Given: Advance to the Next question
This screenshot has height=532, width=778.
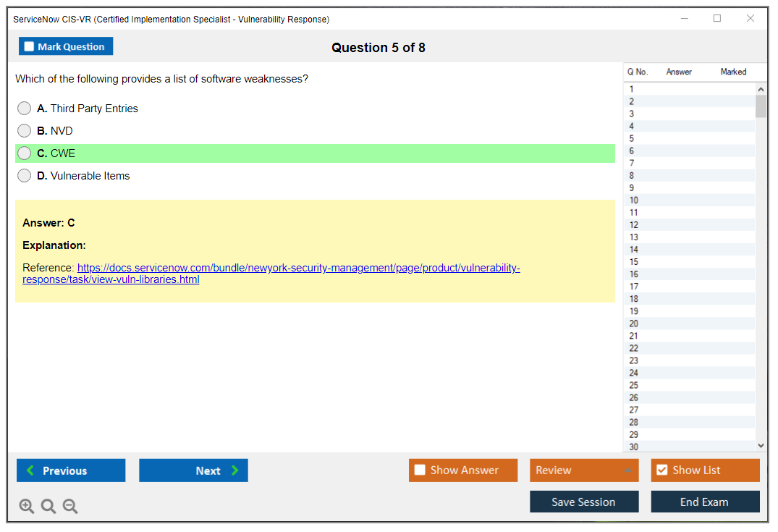Looking at the screenshot, I should click(193, 470).
